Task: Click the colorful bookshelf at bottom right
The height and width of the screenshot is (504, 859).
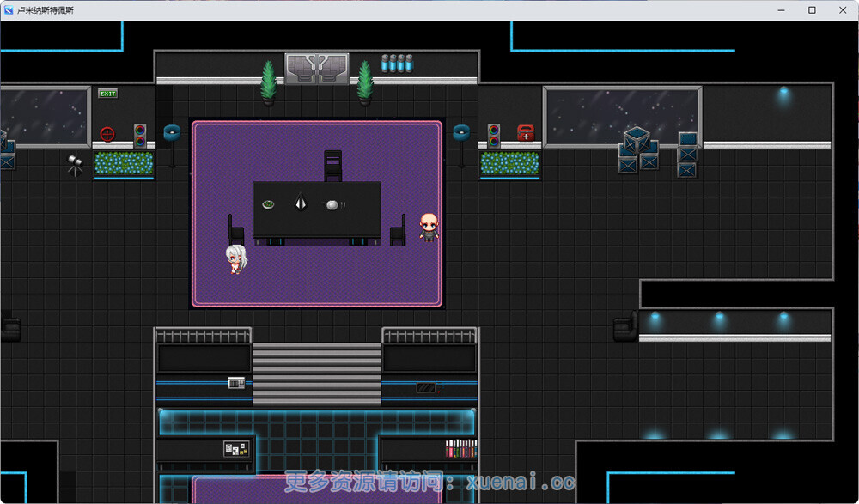Action: coord(460,448)
